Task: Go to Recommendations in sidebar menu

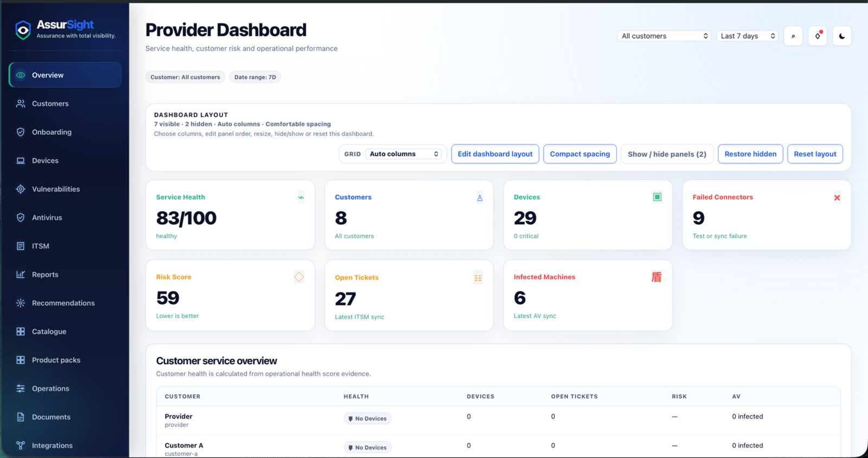Action: 65,303
